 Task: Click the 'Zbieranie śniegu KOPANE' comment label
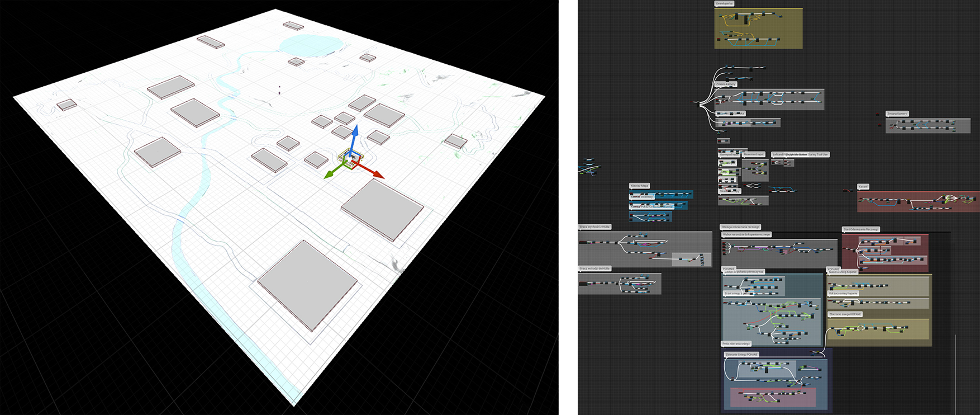pos(845,314)
